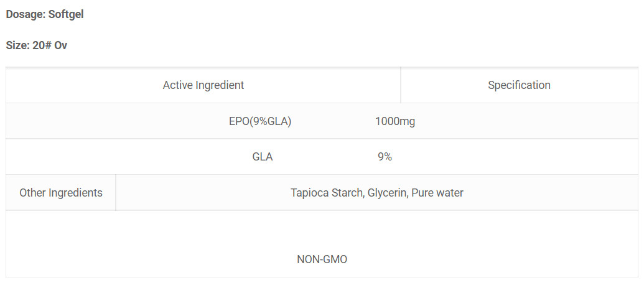Click the 'NON-GMO' text in bottom row
This screenshot has height=288, width=644.
click(x=322, y=259)
